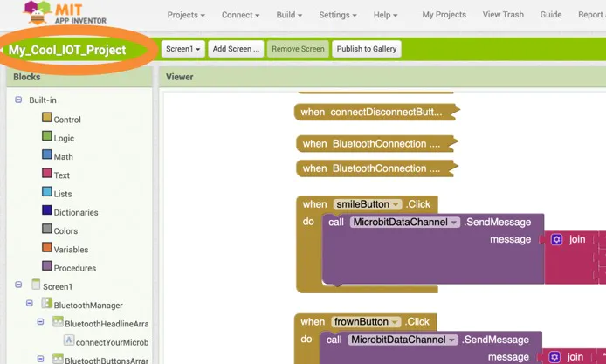
Task: Open the Procedures blocks drawer
Action: point(69,267)
